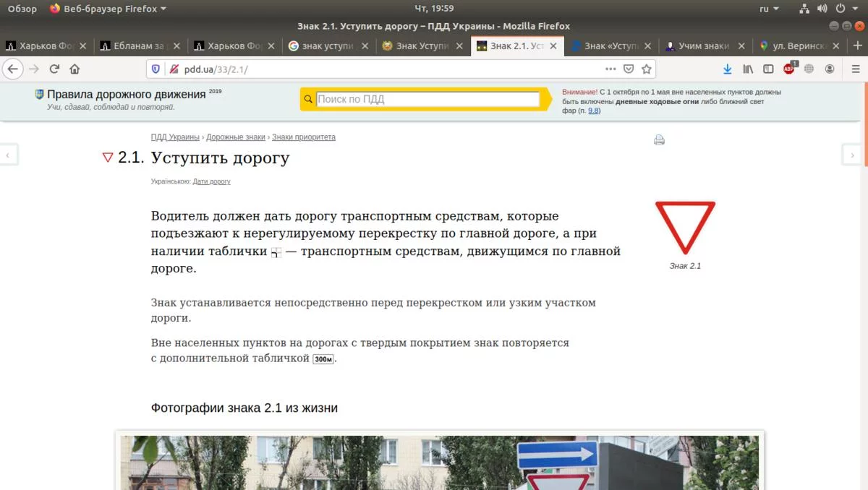Open the clock 'Чт, 19:59' calendar

[x=434, y=9]
